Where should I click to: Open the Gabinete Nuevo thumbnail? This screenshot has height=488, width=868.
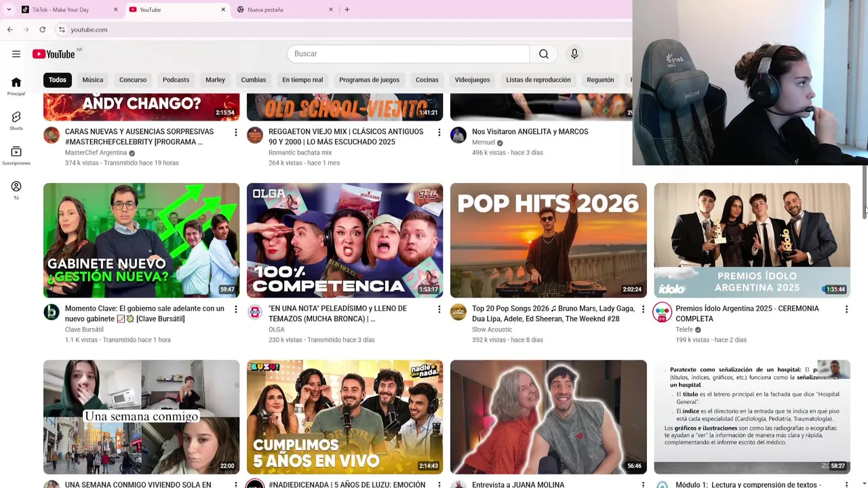[x=141, y=240]
